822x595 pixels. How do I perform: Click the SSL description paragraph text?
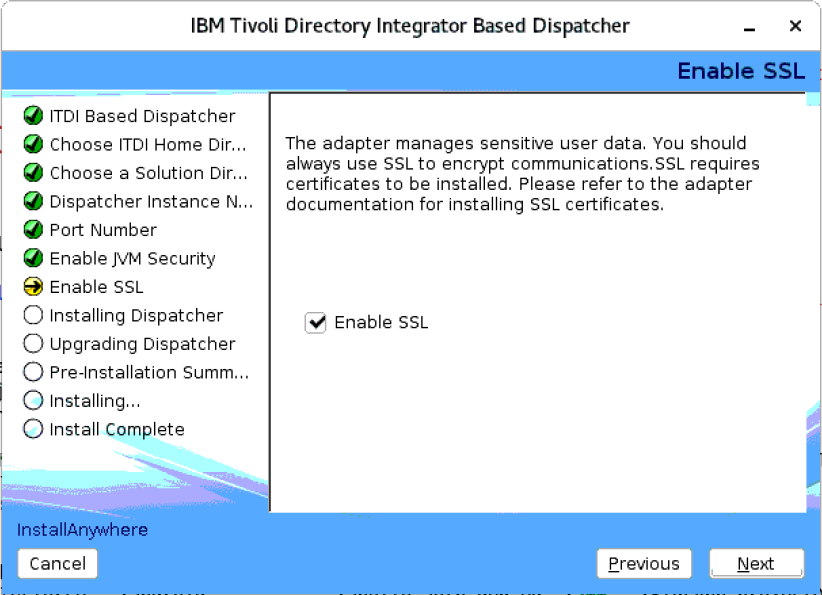522,174
